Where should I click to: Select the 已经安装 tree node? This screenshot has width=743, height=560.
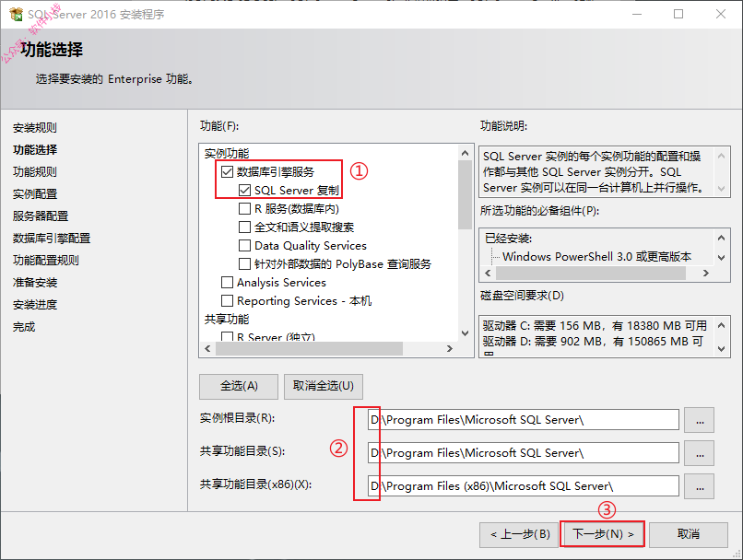pyautogui.click(x=508, y=239)
